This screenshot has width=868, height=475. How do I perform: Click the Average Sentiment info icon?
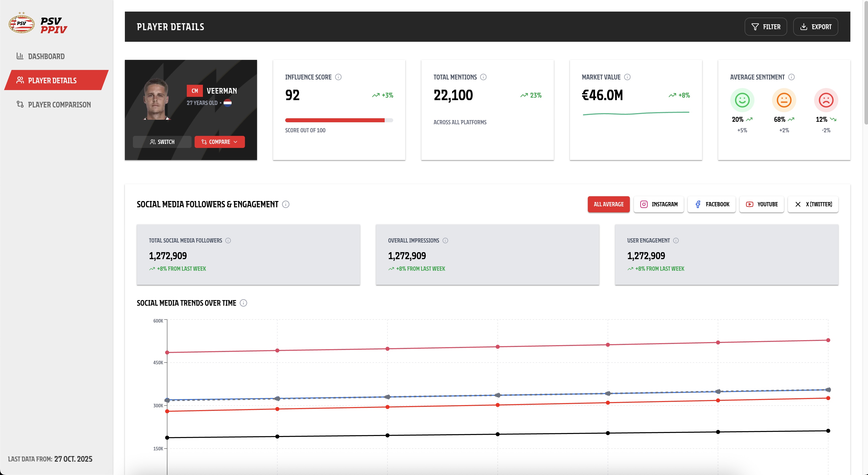(791, 77)
